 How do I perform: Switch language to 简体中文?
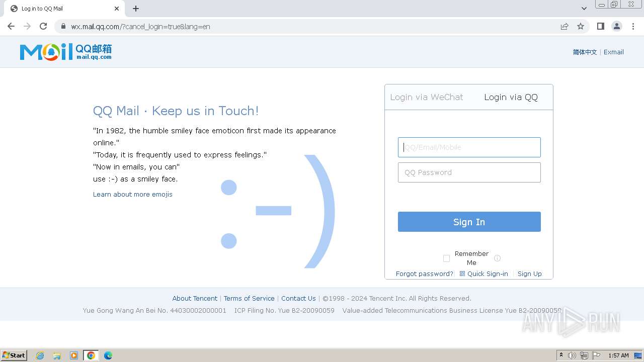(585, 52)
